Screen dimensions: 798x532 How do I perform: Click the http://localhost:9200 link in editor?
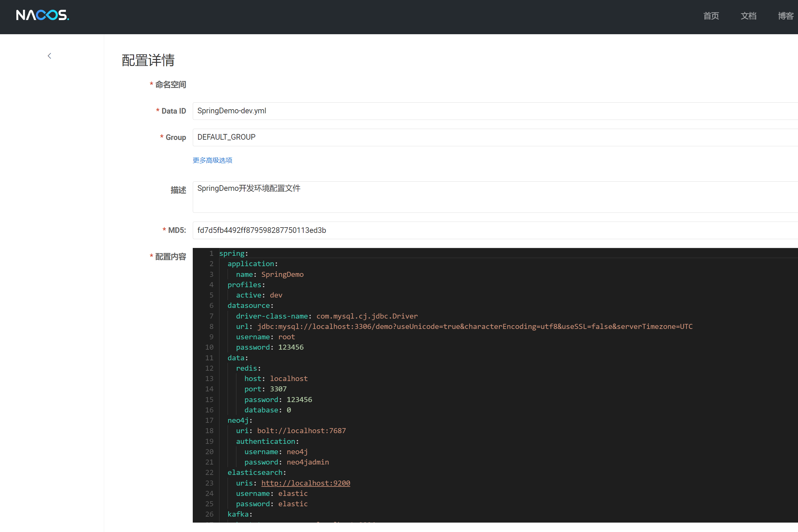305,483
